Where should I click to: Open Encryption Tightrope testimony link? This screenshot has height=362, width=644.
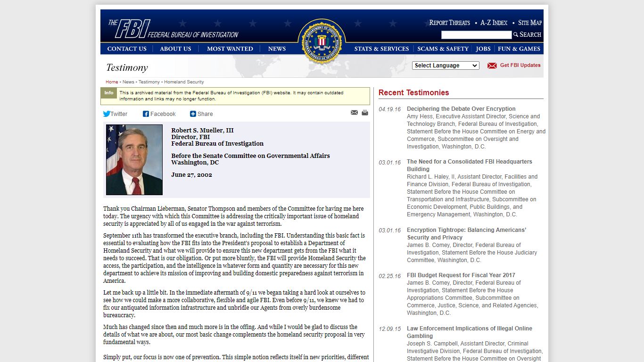pos(467,234)
